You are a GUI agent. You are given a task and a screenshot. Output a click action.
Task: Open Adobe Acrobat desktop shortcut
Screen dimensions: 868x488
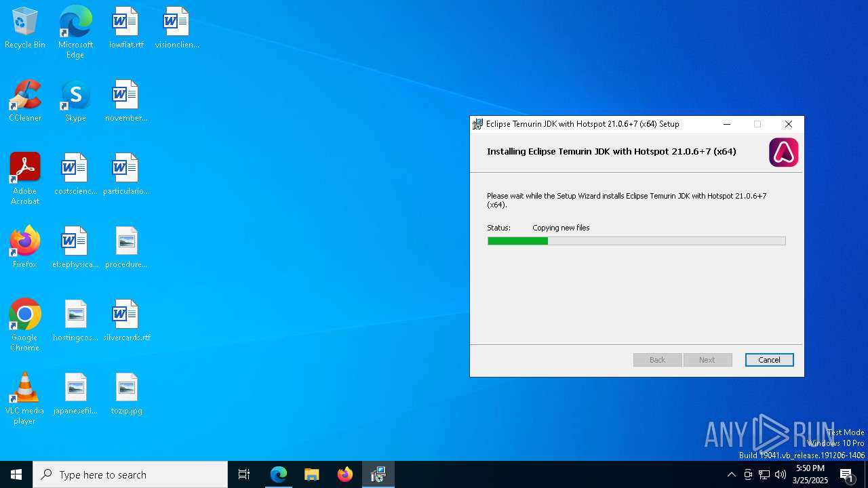[x=25, y=179]
